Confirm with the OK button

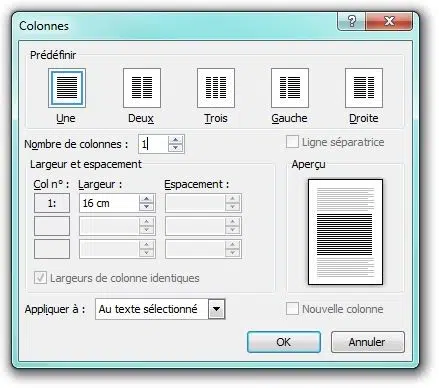click(x=284, y=342)
